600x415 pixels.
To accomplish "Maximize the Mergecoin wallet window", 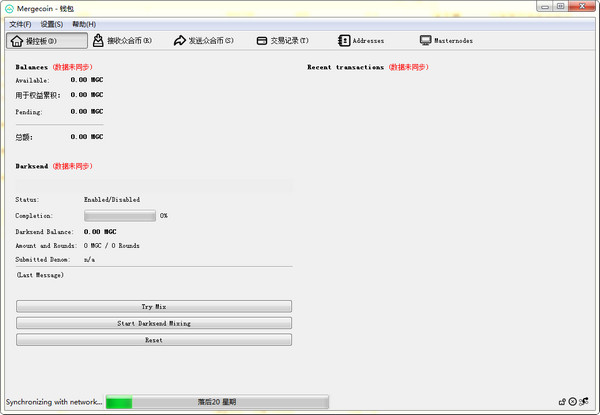I will tap(561, 6).
